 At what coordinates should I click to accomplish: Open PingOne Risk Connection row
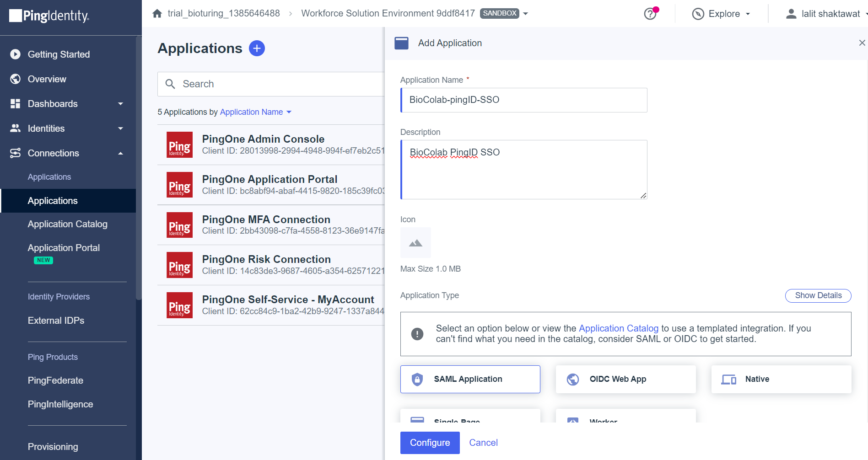coord(271,265)
